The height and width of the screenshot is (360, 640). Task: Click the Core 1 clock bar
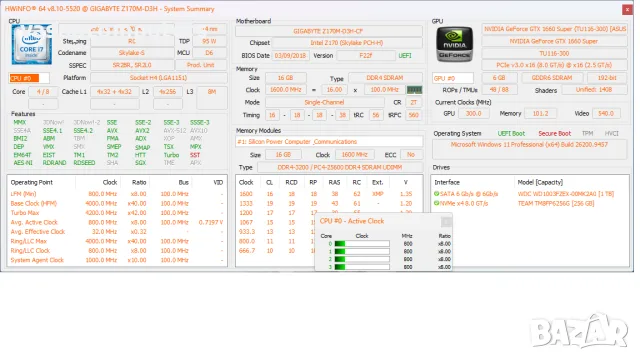(x=362, y=251)
